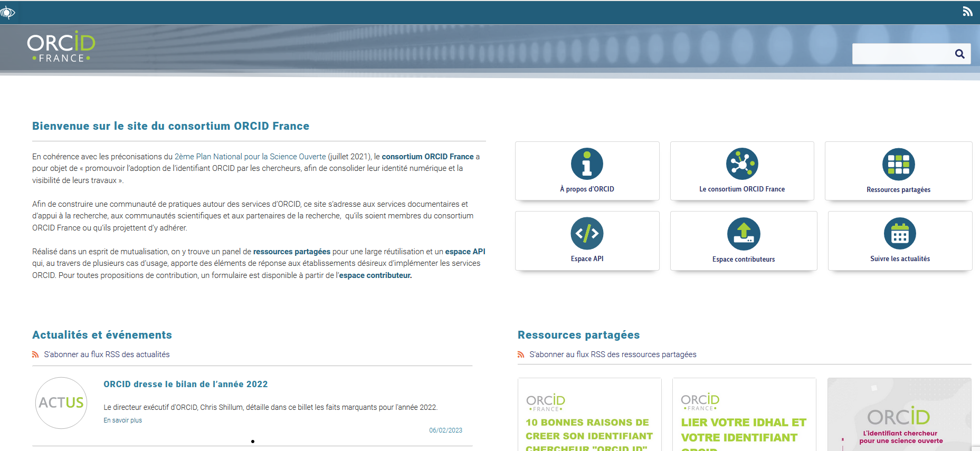The width and height of the screenshot is (980, 451).
Task: Open article ORCID dresse le bilan 2022
Action: 186,384
